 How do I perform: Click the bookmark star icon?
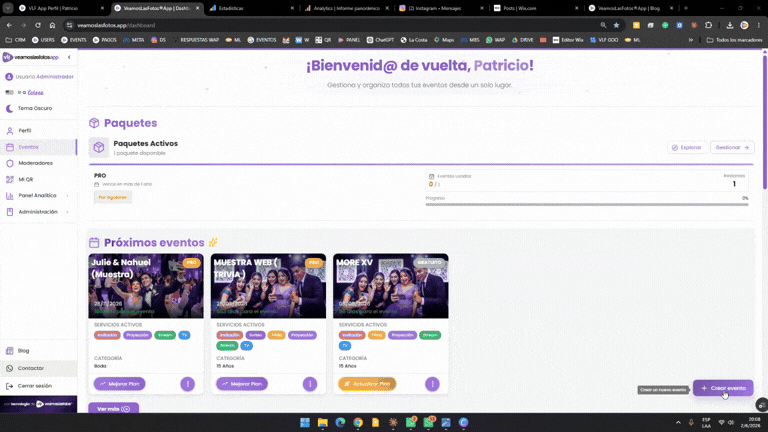617,25
